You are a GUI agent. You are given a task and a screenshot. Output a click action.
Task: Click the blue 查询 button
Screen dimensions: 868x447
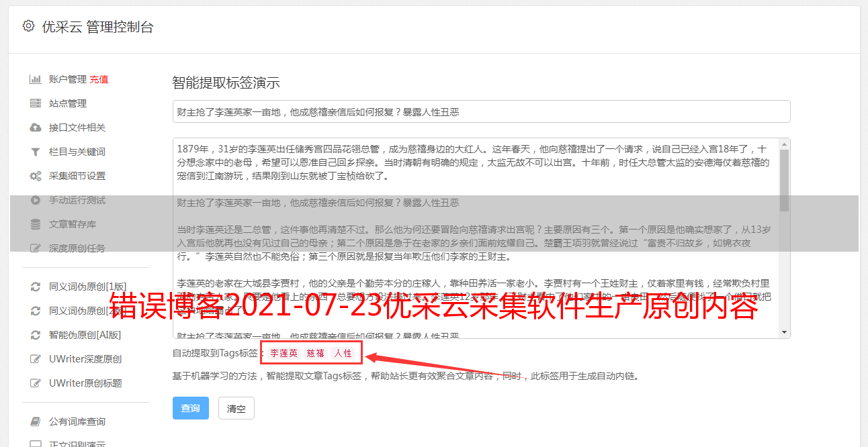point(191,408)
